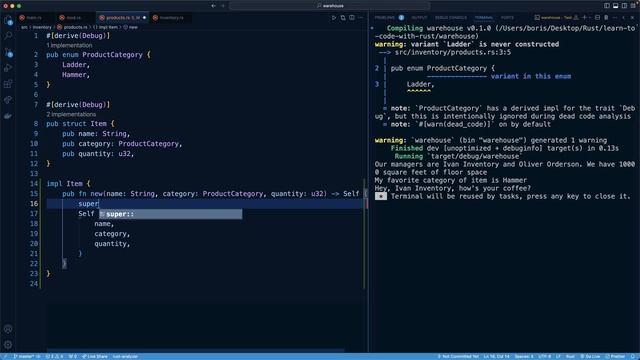This screenshot has width=640, height=360.
Task: Switch to the inventory.rs tab
Action: pyautogui.click(x=171, y=18)
